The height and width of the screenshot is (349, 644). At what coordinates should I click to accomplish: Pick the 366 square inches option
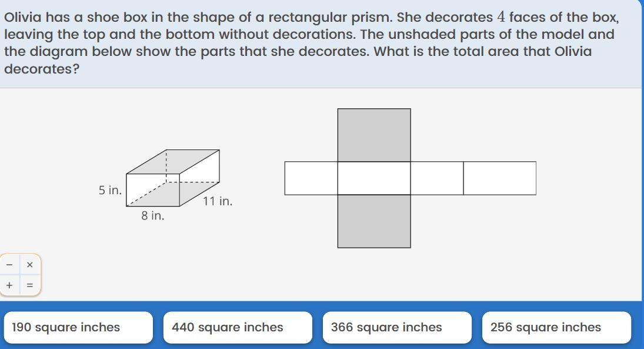coord(397,327)
